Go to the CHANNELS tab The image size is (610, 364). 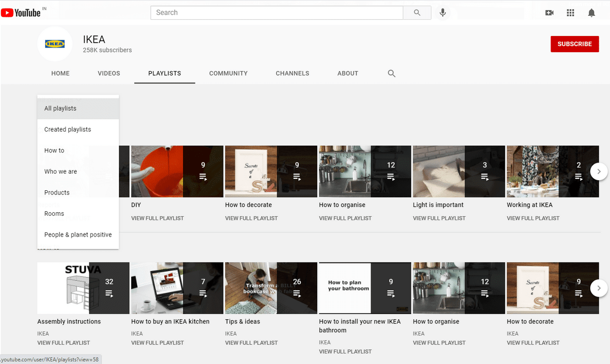(292, 74)
